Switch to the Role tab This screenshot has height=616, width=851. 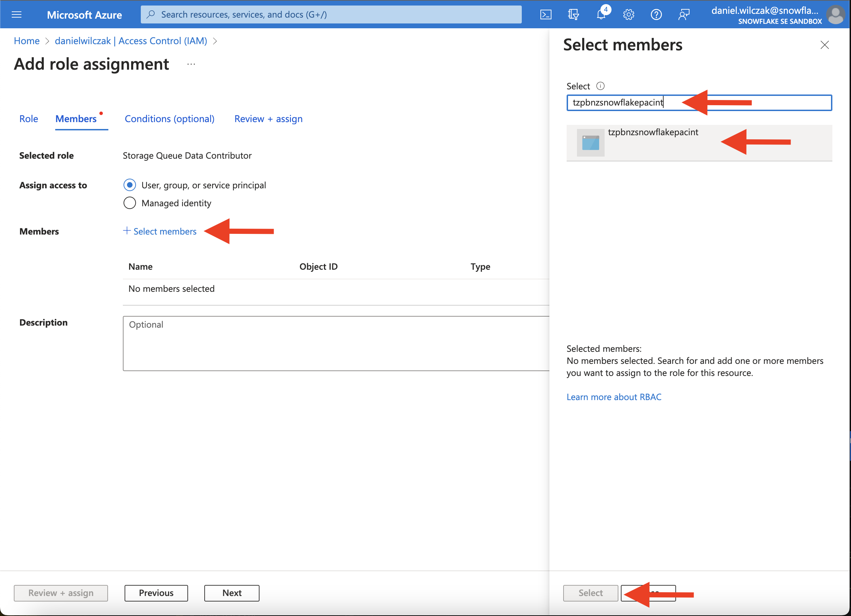(29, 119)
